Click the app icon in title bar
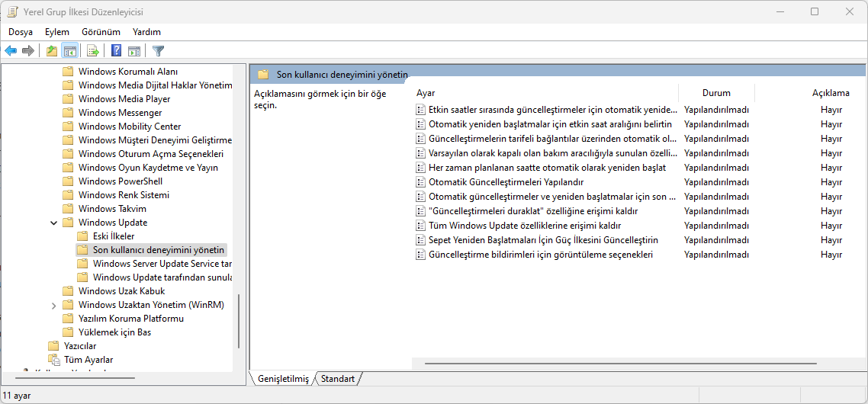Image resolution: width=868 pixels, height=404 pixels. tap(11, 11)
